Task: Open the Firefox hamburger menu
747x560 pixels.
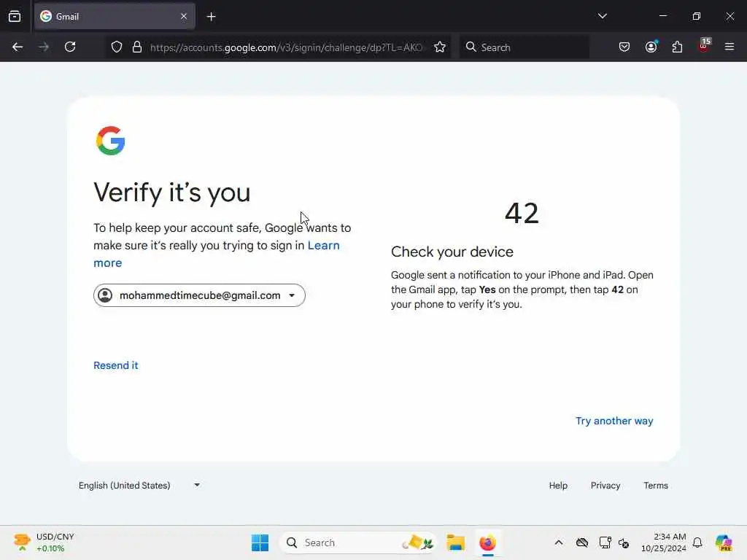Action: click(729, 47)
